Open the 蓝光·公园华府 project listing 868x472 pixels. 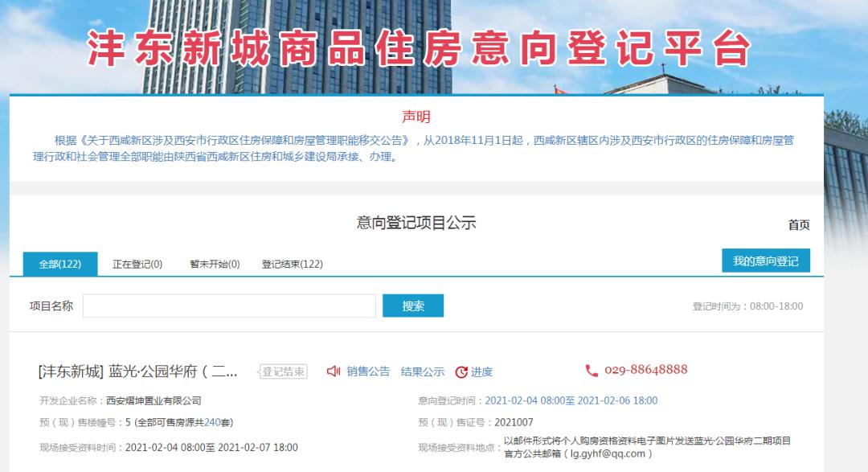137,369
